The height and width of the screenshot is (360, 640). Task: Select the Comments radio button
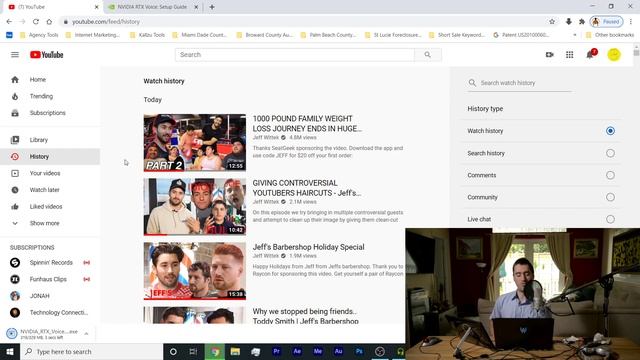(x=610, y=175)
